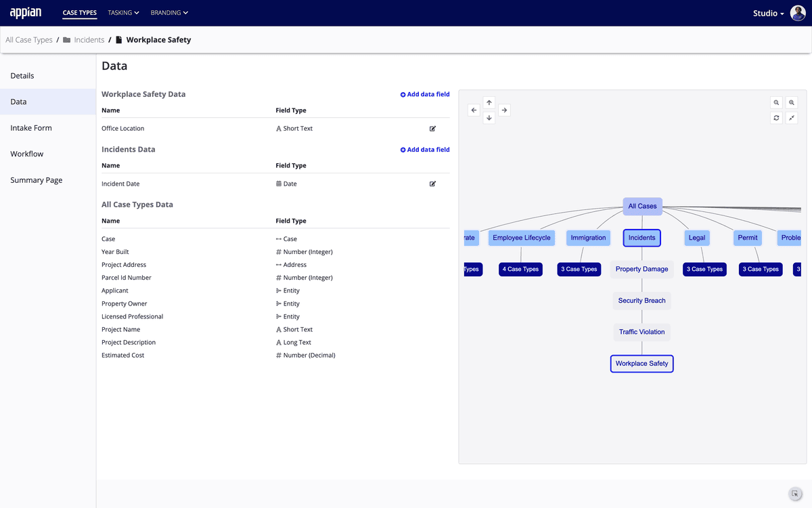Select the Security Breach node in diagram
The height and width of the screenshot is (508, 812).
(641, 301)
